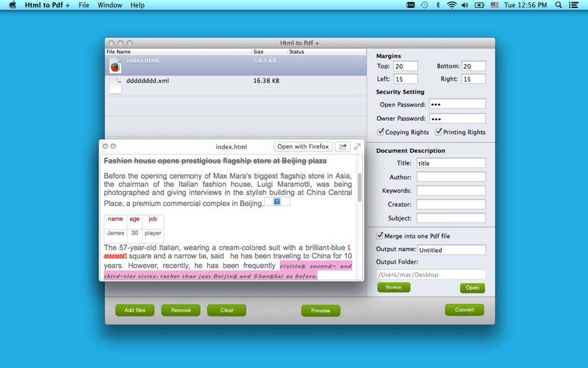Viewport: 588px width, 368px height.
Task: Click the Left margin field
Action: point(406,79)
